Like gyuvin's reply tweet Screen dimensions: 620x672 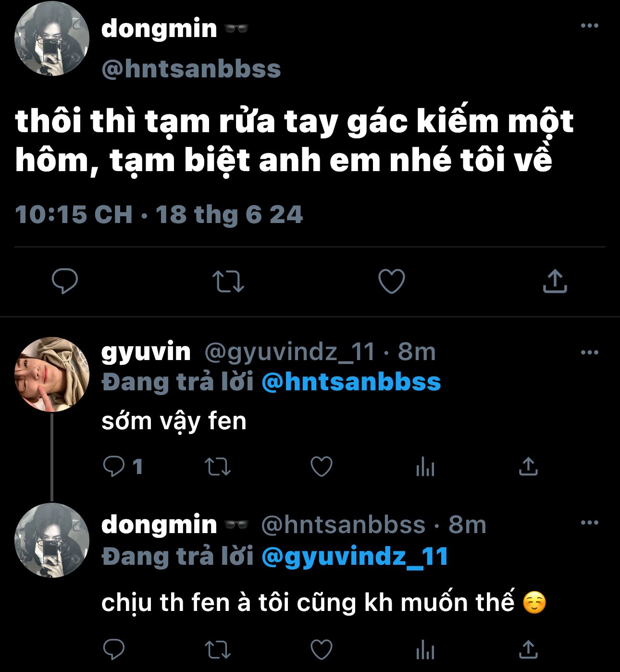click(322, 466)
